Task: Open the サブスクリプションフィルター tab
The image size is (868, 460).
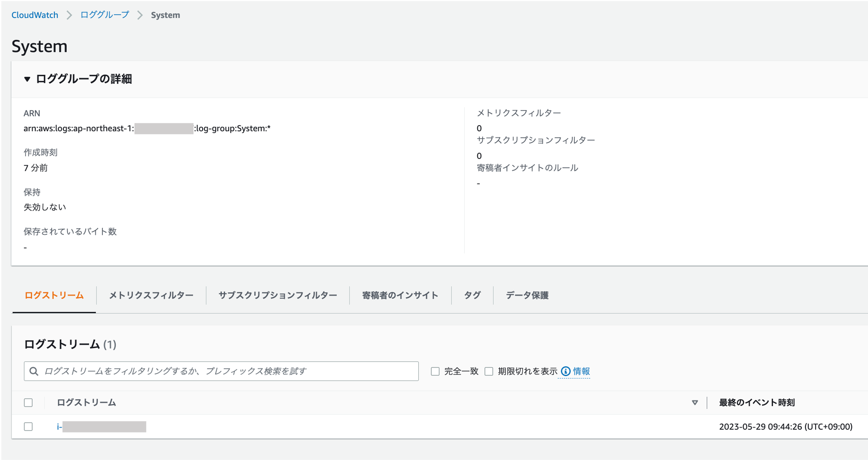Action: 278,295
